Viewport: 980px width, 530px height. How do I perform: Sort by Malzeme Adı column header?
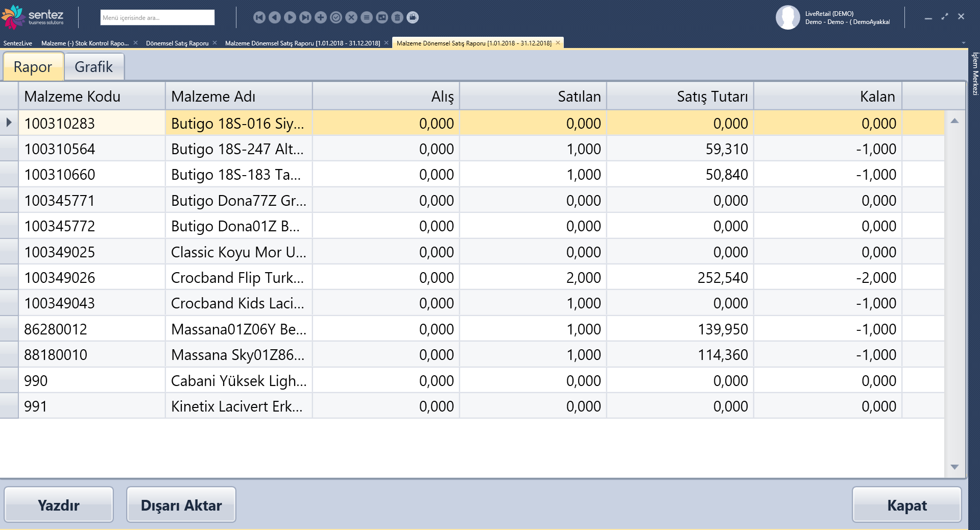click(x=239, y=96)
